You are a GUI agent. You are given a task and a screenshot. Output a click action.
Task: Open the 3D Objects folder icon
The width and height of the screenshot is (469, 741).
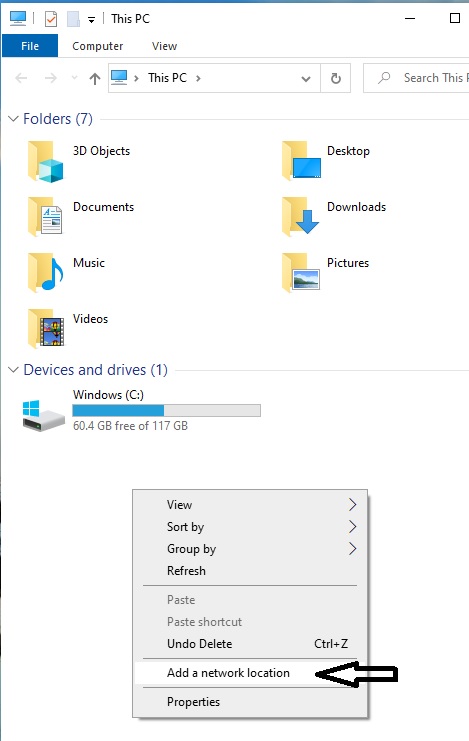tap(45, 162)
